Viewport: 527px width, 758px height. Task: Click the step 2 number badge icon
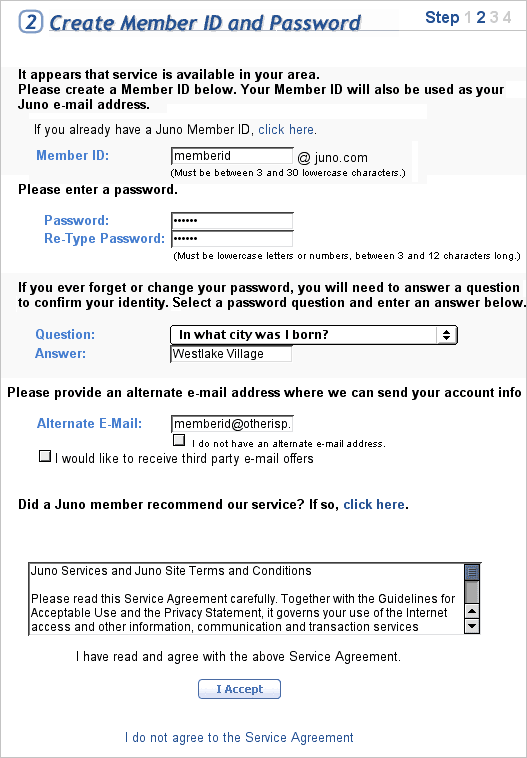click(x=31, y=22)
